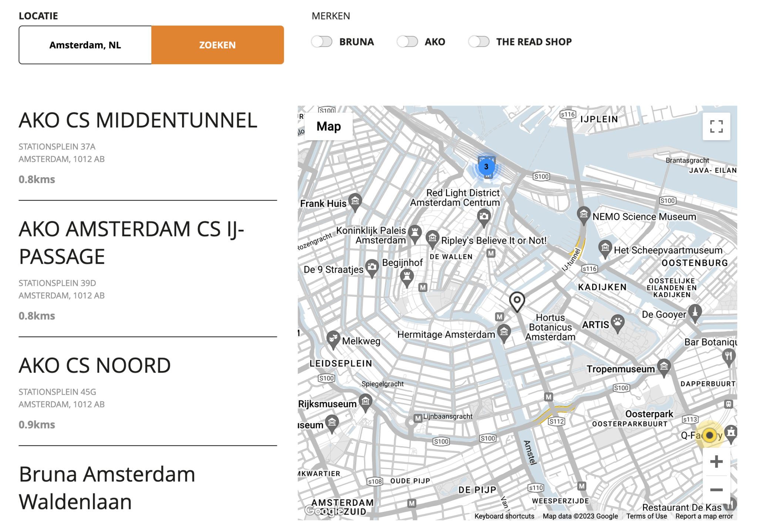
Task: Zoom in the map with plus icon
Action: pos(716,461)
